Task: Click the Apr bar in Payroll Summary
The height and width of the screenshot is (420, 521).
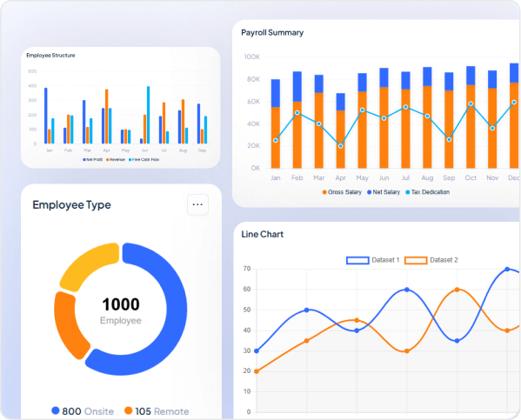Action: (x=341, y=130)
